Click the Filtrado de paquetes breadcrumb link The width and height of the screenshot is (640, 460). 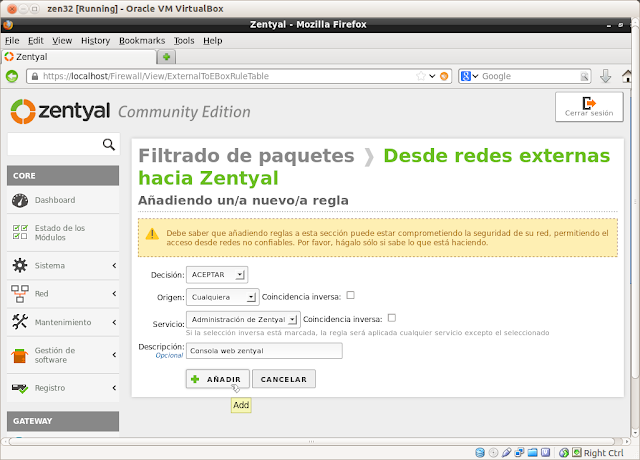pyautogui.click(x=247, y=156)
